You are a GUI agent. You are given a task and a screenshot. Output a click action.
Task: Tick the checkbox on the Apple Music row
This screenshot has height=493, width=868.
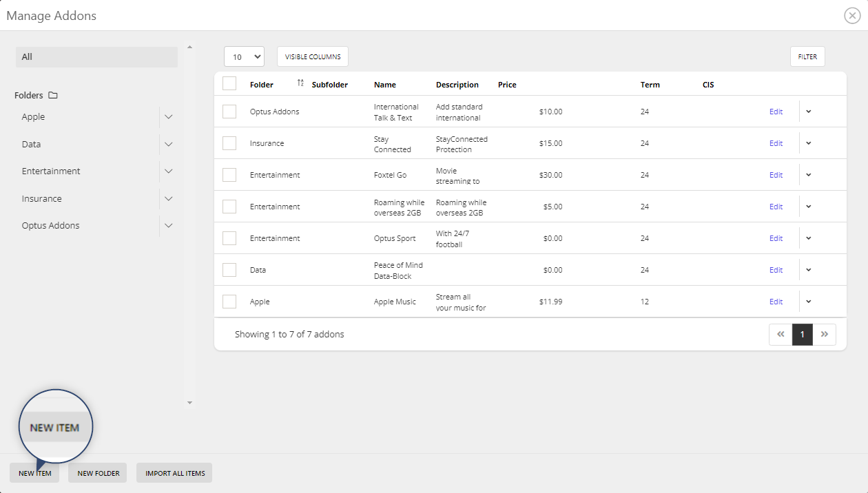[229, 301]
